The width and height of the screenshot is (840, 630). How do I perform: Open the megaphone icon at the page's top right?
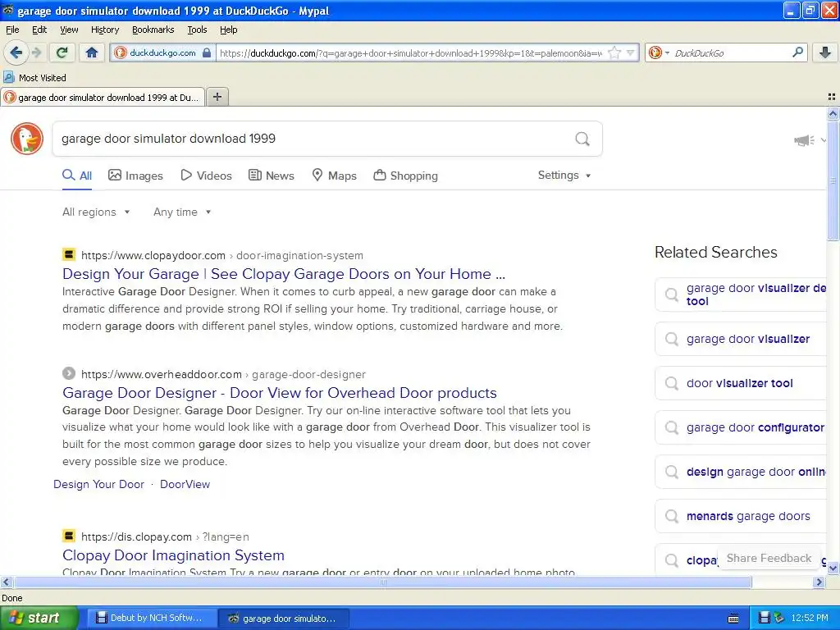click(x=804, y=140)
